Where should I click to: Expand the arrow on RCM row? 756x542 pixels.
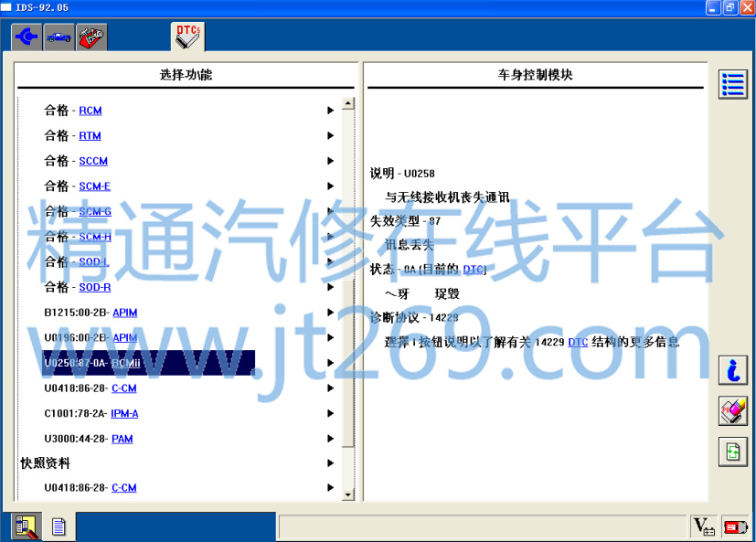tap(330, 111)
